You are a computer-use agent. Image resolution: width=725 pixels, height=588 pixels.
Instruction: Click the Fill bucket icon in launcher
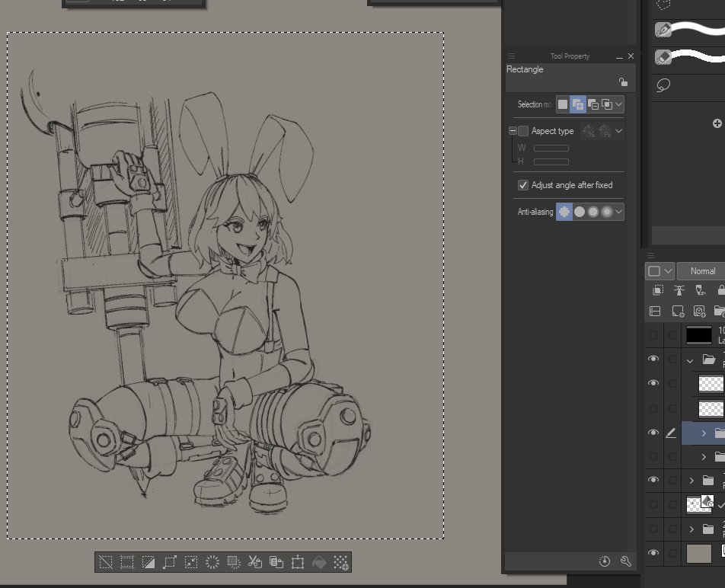(319, 562)
